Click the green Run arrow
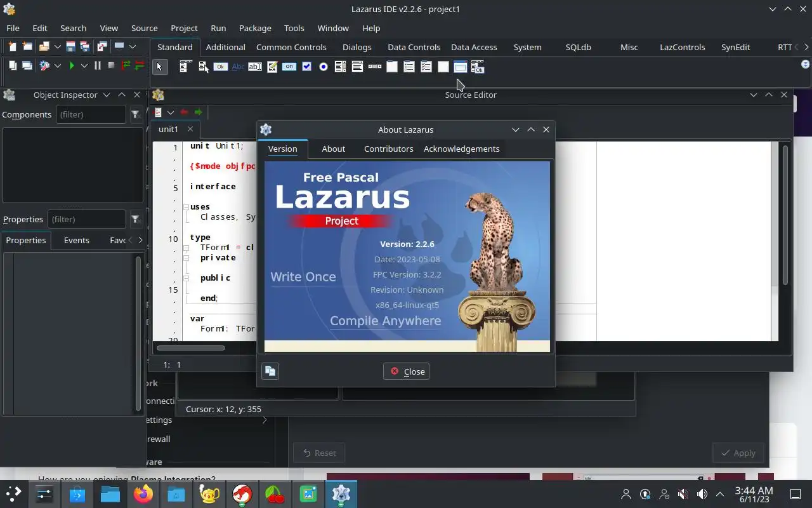 pos(72,65)
